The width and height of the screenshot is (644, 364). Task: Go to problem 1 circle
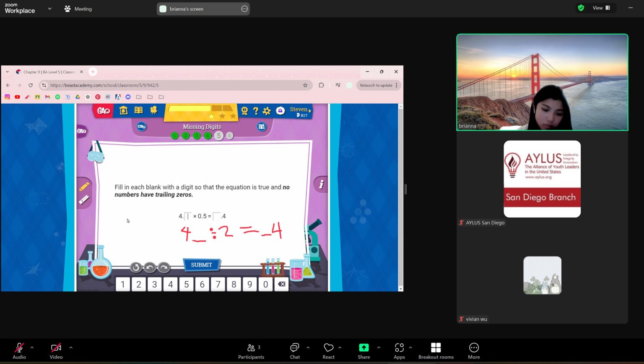175,136
